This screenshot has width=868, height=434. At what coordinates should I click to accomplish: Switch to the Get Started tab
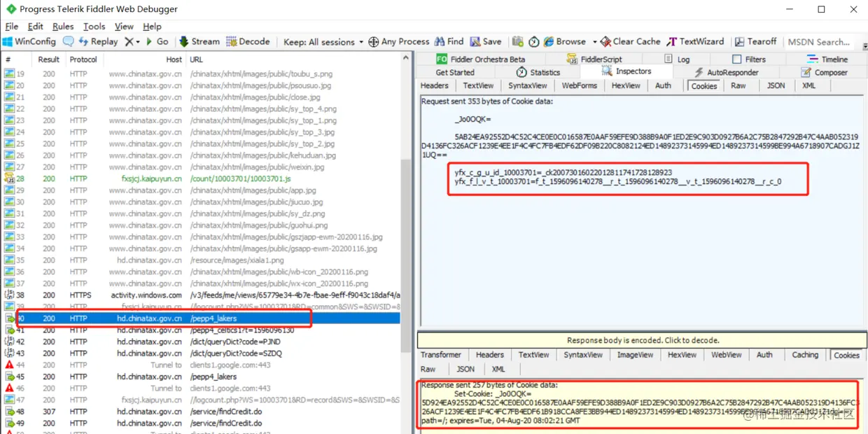(x=455, y=72)
